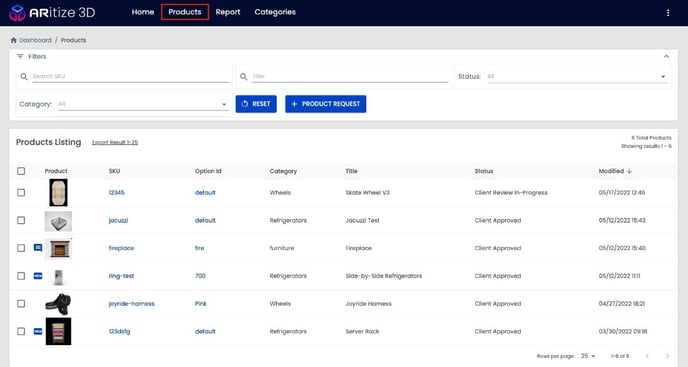Open the Products menu item

185,12
